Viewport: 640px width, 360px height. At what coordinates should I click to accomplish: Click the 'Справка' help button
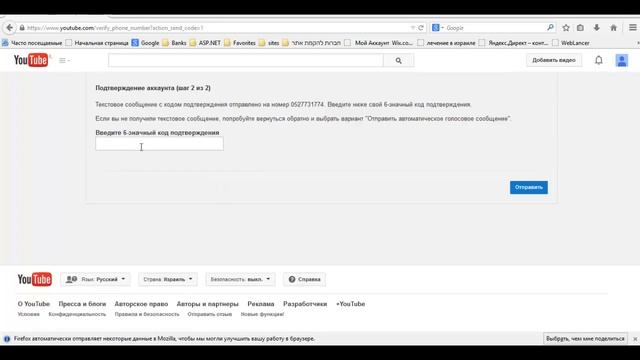(x=304, y=279)
